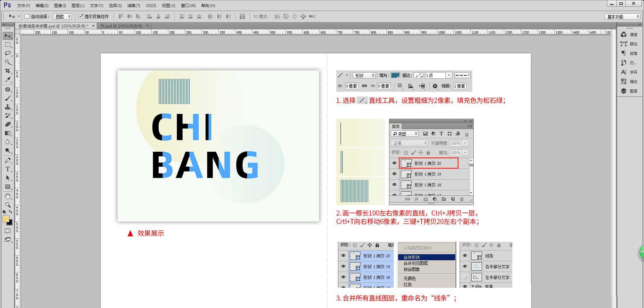
Task: Click the 粗细 2像素 input field
Action: (x=460, y=86)
